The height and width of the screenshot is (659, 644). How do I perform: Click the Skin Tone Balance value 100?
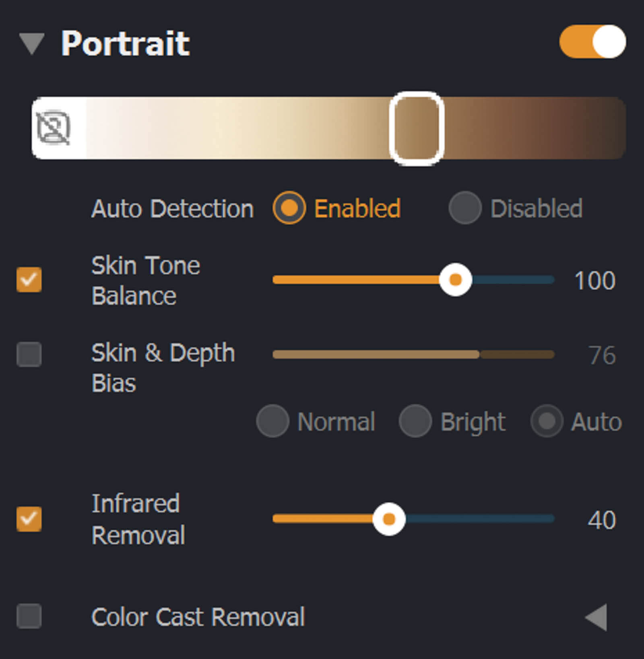point(594,280)
